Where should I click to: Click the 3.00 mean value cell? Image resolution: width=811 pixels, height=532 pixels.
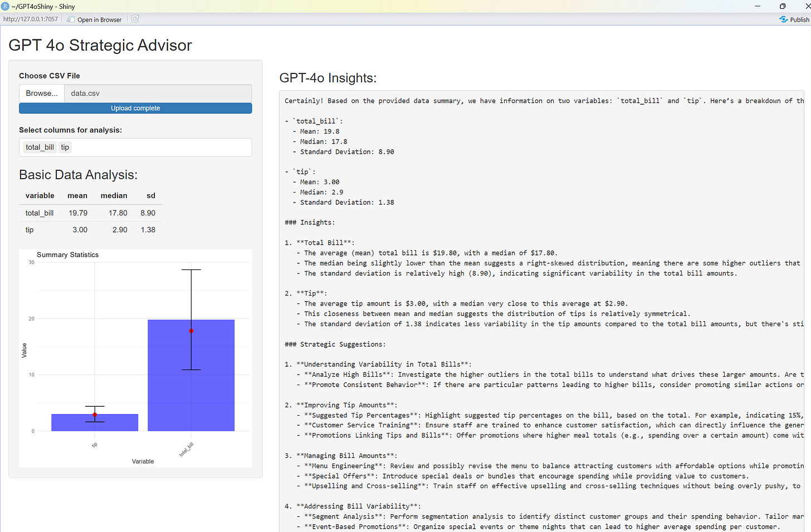(x=80, y=230)
